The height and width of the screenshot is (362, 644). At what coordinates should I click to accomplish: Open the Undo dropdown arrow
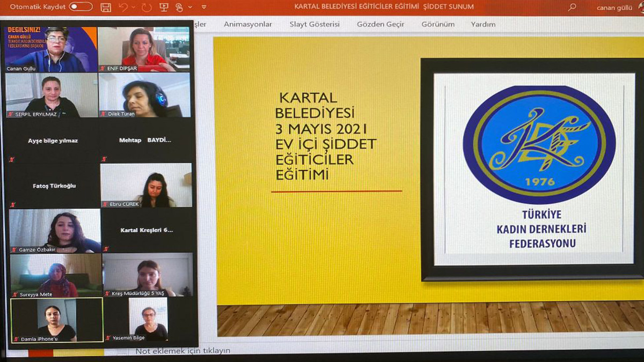133,8
